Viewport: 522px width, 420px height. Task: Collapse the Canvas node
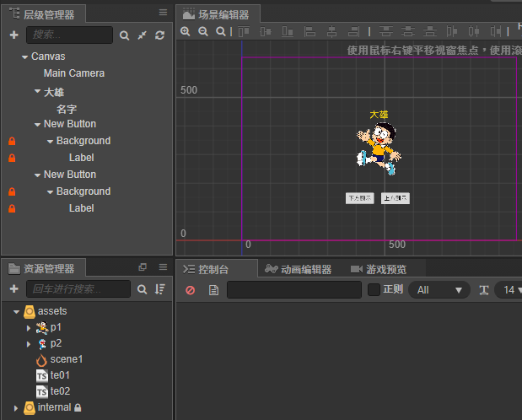tap(24, 57)
